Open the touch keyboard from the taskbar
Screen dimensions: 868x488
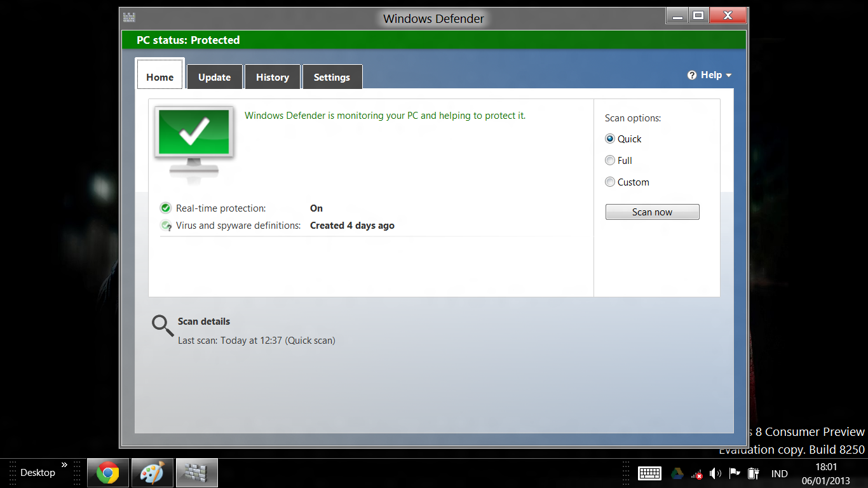[650, 473]
